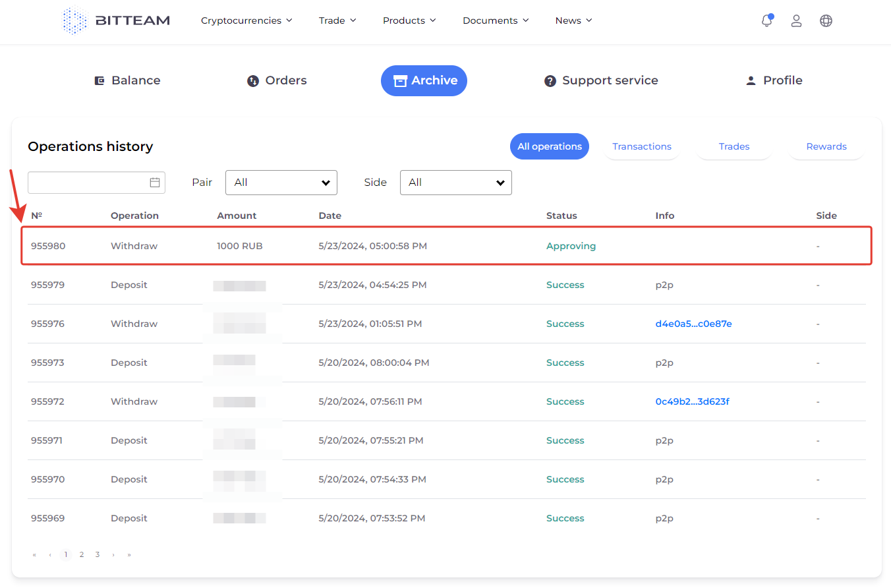The image size is (891, 588).
Task: Open the Side filter dropdown
Action: pyautogui.click(x=456, y=183)
